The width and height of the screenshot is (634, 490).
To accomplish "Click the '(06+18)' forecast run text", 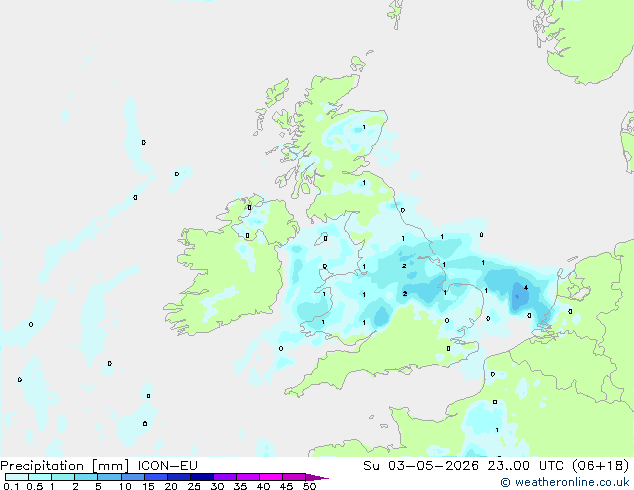I will coord(601,466).
